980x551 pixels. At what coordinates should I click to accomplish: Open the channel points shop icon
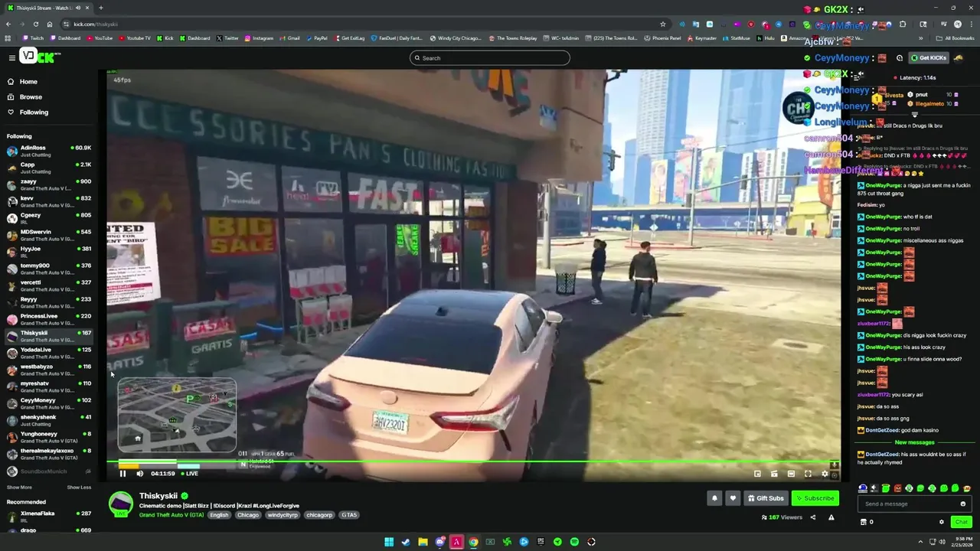click(864, 522)
